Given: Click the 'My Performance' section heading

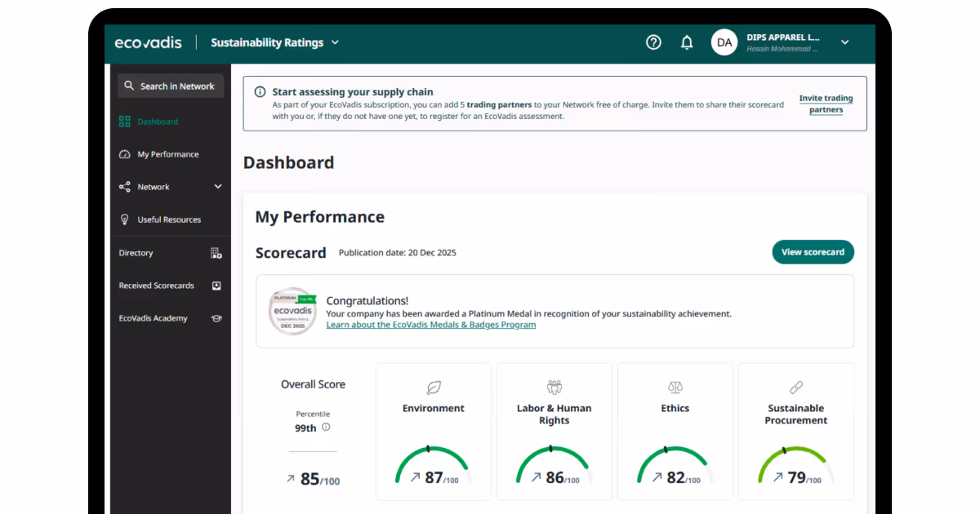Looking at the screenshot, I should [320, 217].
